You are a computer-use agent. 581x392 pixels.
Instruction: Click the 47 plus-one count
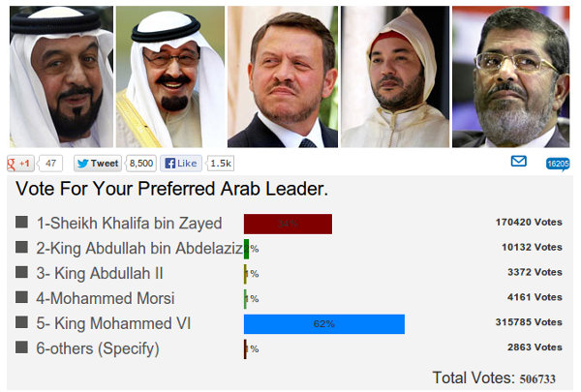[50, 164]
